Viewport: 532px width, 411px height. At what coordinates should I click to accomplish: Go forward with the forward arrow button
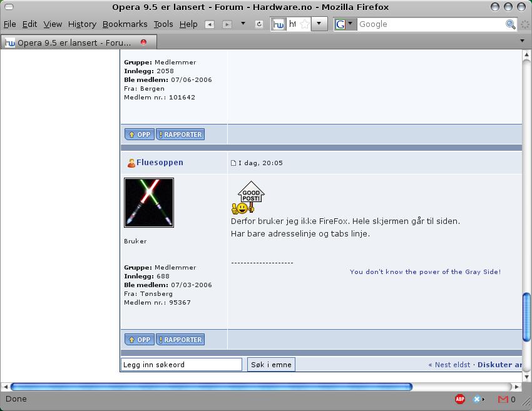[x=227, y=24]
